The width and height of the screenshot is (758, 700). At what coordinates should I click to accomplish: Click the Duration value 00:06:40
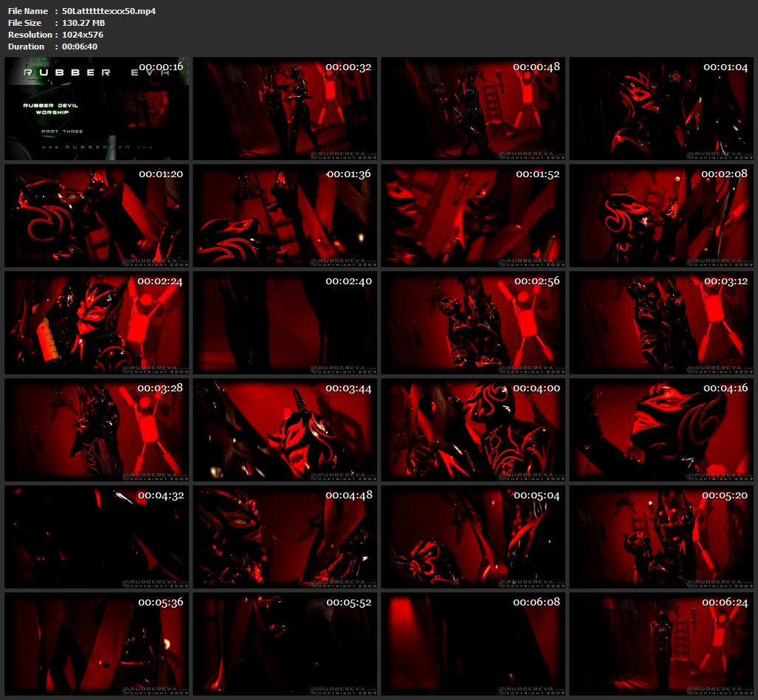tap(79, 47)
